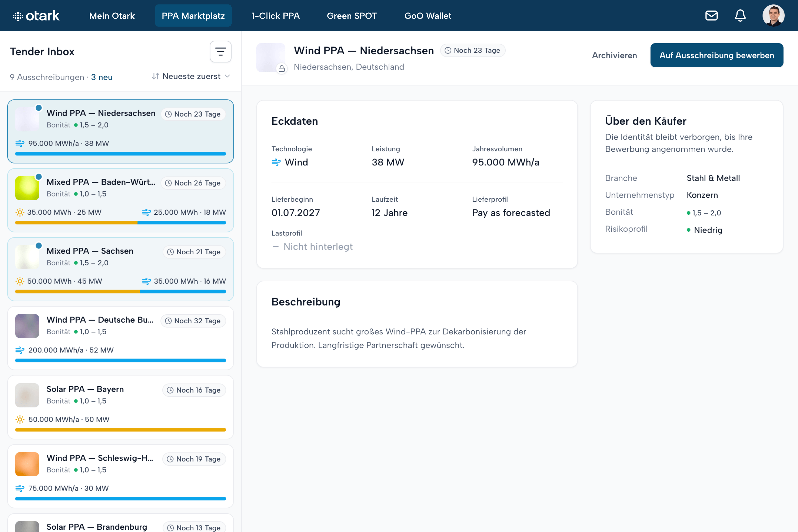Expand the Neueste zuerst sort dropdown
The width and height of the screenshot is (798, 532).
191,76
